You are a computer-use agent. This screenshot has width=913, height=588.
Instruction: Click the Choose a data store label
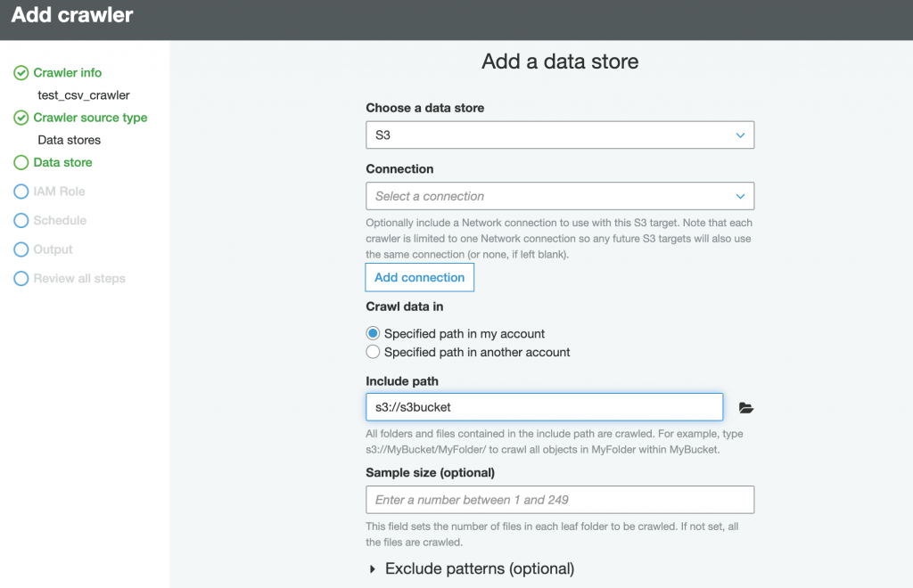tap(425, 108)
